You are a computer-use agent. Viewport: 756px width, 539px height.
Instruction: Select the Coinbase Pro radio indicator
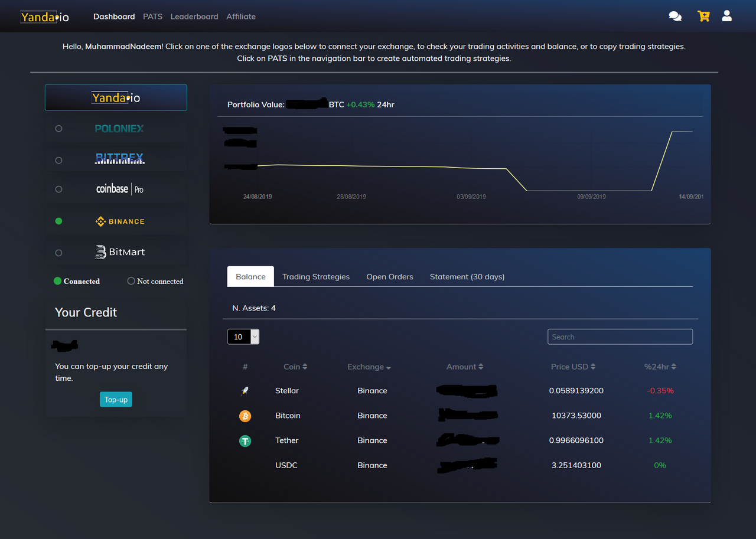[58, 190]
